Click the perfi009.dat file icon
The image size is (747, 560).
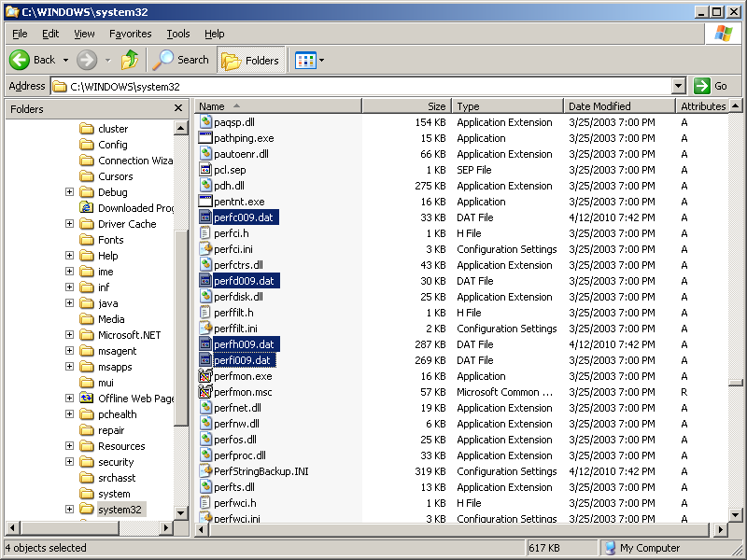coord(205,360)
